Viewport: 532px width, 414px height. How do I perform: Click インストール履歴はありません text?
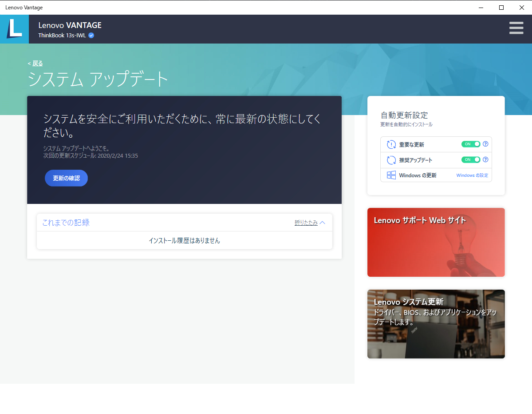point(184,240)
